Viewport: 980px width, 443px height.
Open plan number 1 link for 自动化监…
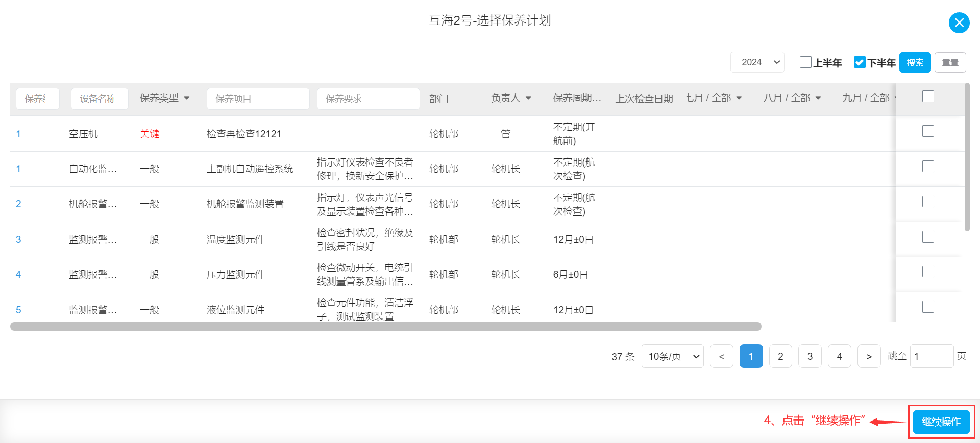tap(18, 169)
